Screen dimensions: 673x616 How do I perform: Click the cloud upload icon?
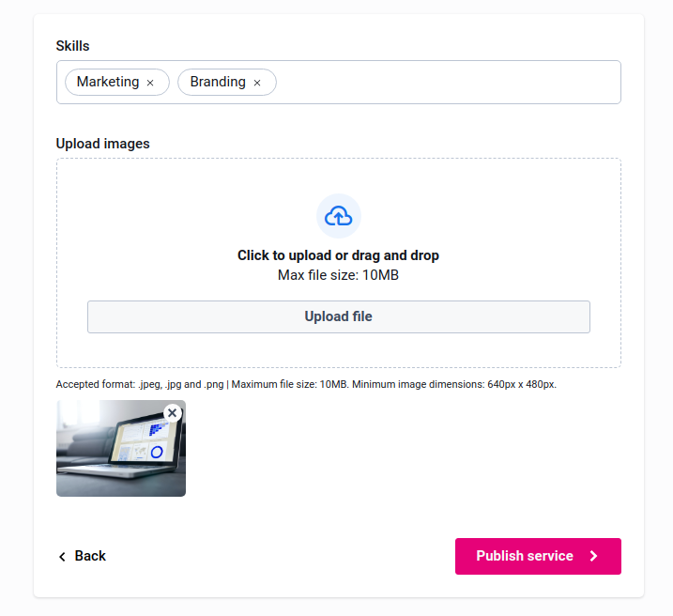[338, 217]
